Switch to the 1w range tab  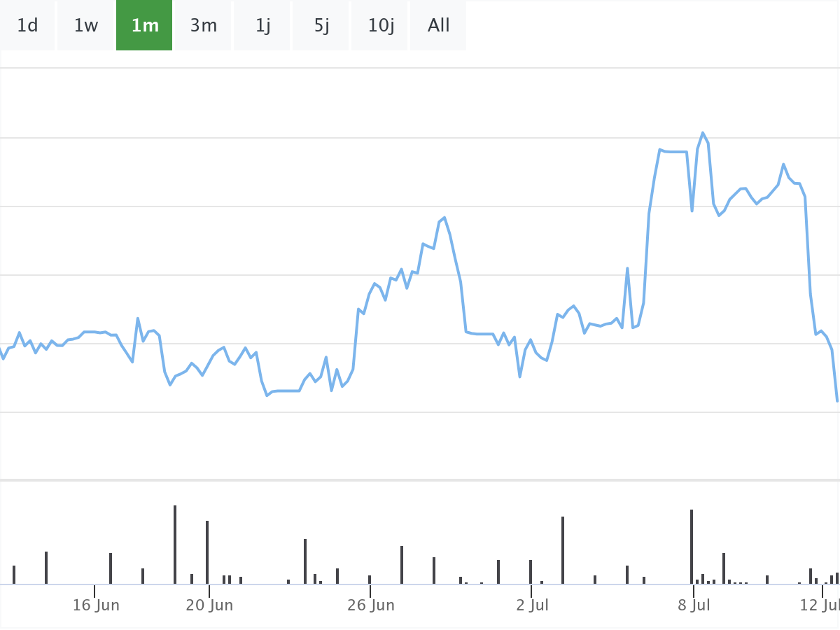(86, 26)
